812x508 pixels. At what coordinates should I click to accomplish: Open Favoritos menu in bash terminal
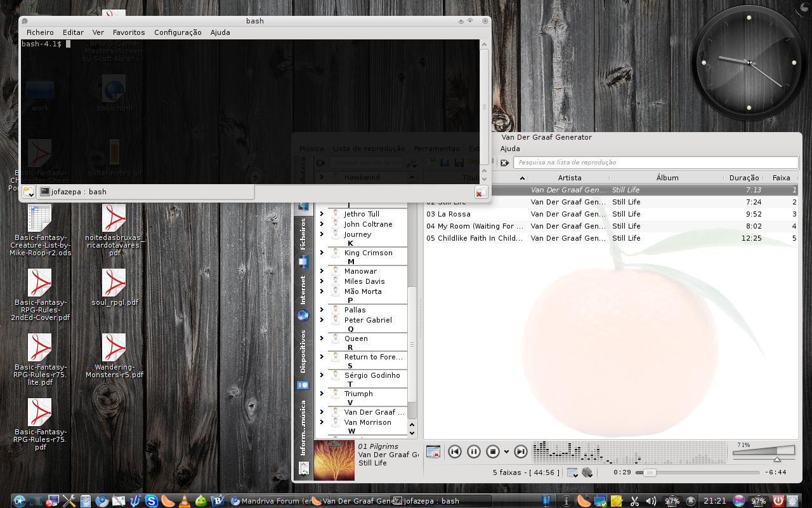click(x=129, y=32)
